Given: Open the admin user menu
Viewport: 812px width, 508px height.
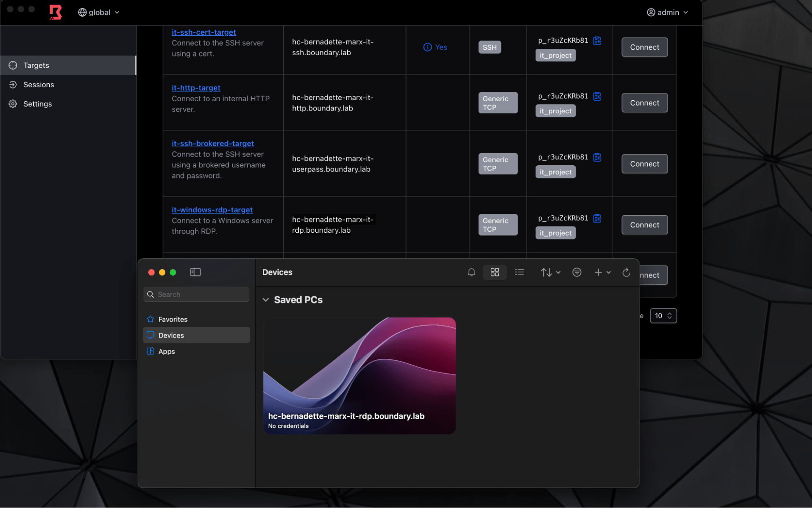Looking at the screenshot, I should [x=667, y=12].
